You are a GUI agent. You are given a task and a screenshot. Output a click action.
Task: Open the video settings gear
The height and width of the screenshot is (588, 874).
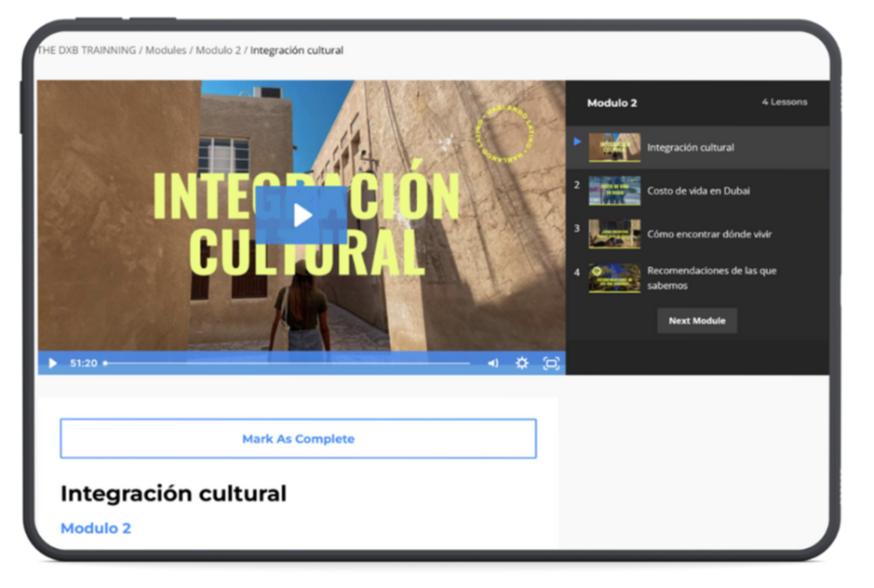click(521, 363)
